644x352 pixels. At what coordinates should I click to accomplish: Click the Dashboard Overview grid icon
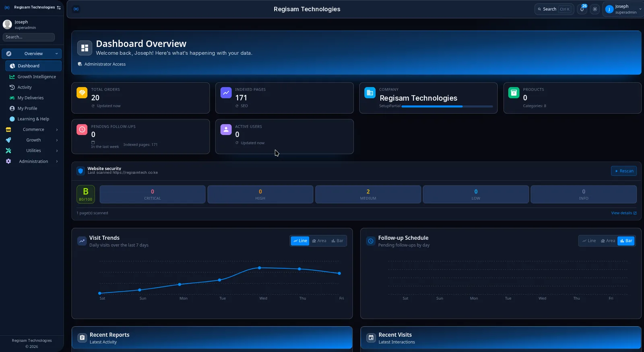(85, 48)
